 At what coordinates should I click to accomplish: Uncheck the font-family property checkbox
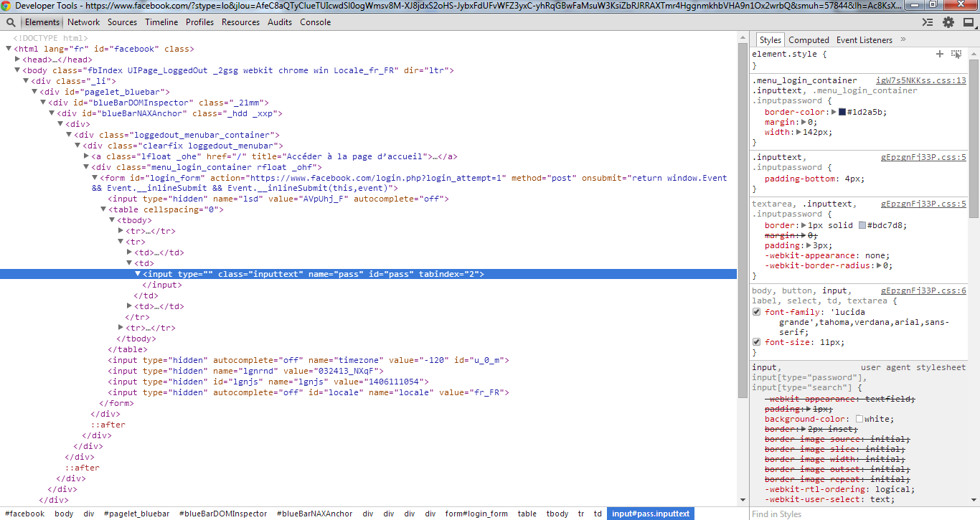pos(757,313)
